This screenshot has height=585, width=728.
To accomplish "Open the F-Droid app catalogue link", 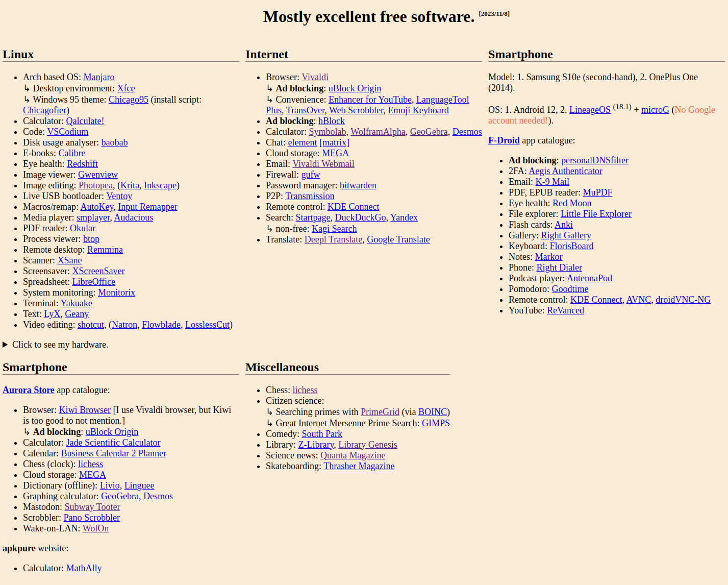I will (504, 140).
